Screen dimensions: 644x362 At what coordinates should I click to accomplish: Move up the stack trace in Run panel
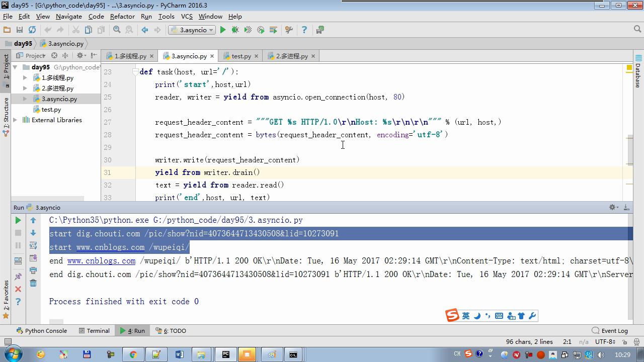[x=33, y=220]
